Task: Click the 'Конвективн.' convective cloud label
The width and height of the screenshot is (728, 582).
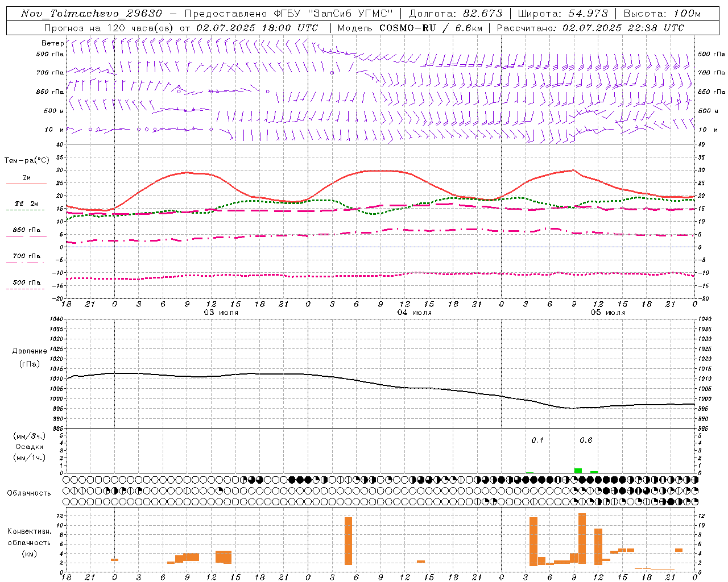Action: click(x=30, y=531)
